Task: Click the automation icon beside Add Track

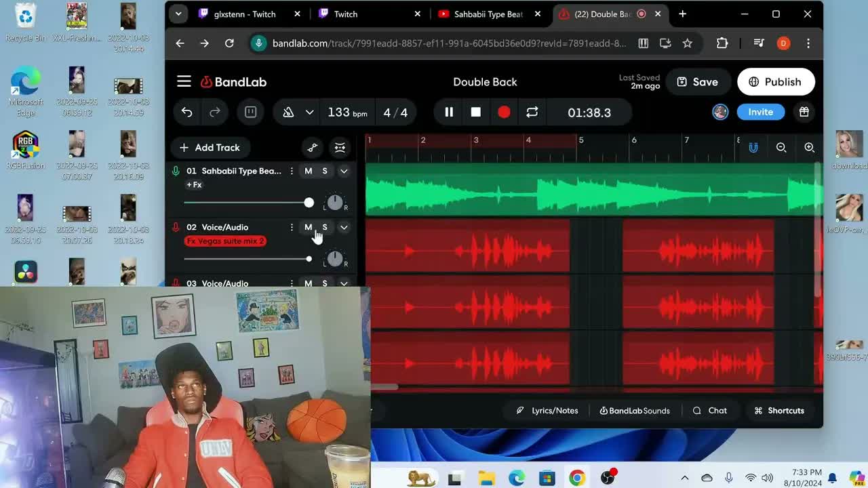Action: (312, 148)
